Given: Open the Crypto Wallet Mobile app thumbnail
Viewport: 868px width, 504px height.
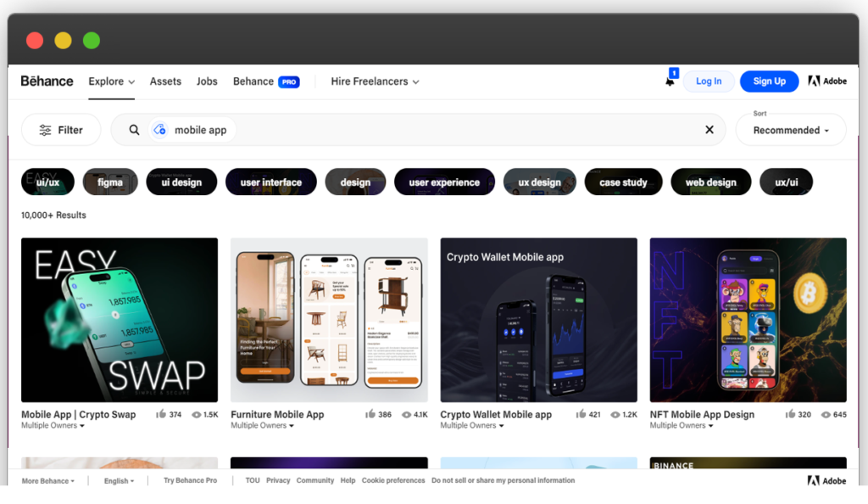Looking at the screenshot, I should tap(538, 320).
